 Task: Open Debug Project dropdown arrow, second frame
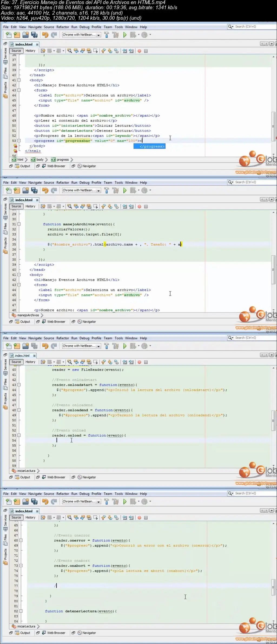[139, 190]
